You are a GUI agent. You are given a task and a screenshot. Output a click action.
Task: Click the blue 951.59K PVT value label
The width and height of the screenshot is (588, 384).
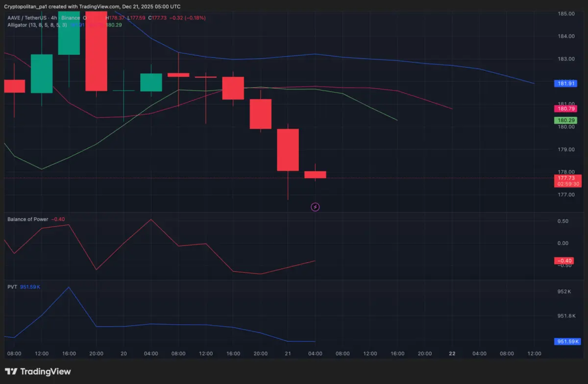567,341
